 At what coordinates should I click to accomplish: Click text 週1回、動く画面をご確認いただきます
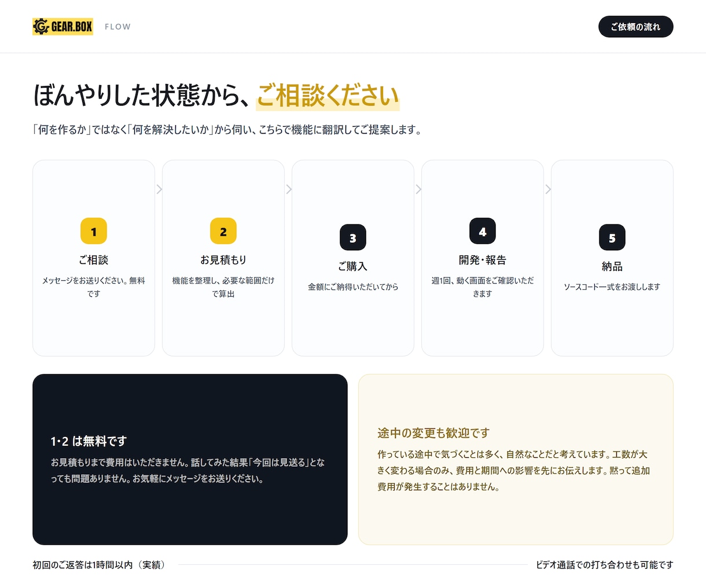483,287
